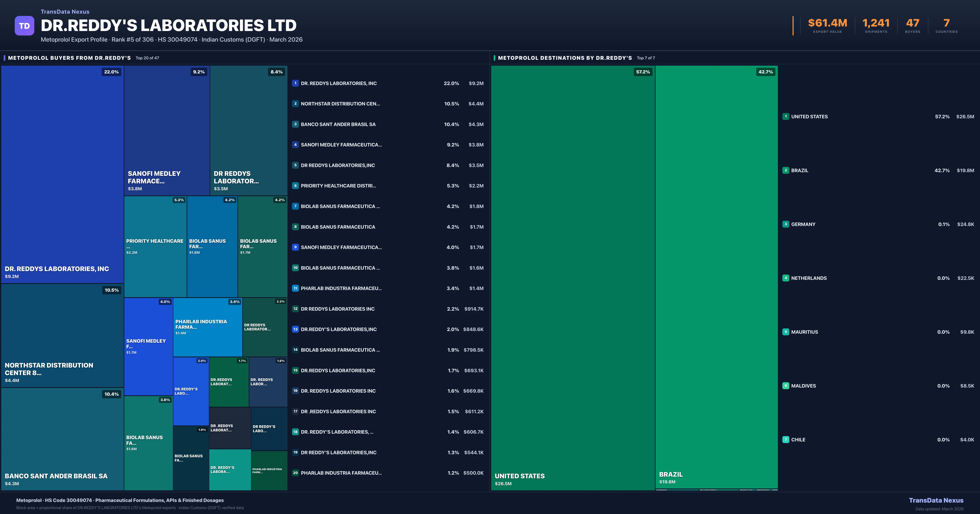Click the Northstar Distribution Center treemap tile
This screenshot has height=514, width=980.
click(62, 335)
